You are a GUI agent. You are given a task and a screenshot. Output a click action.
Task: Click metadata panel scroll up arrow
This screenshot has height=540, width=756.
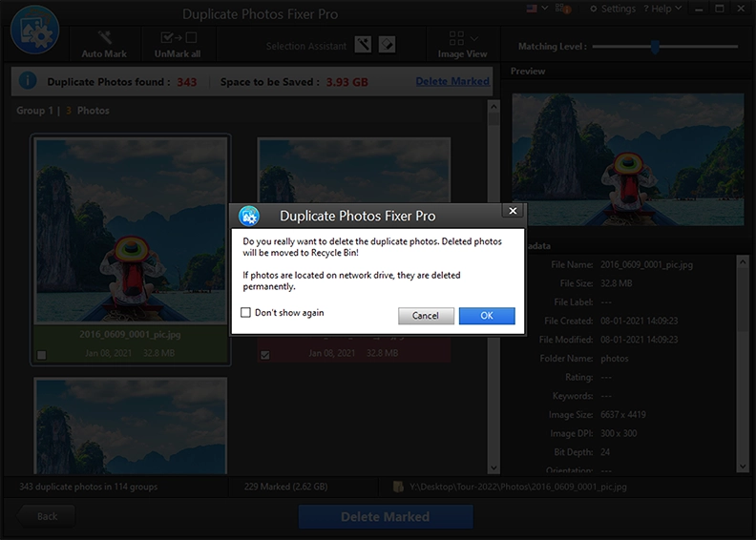pyautogui.click(x=743, y=262)
